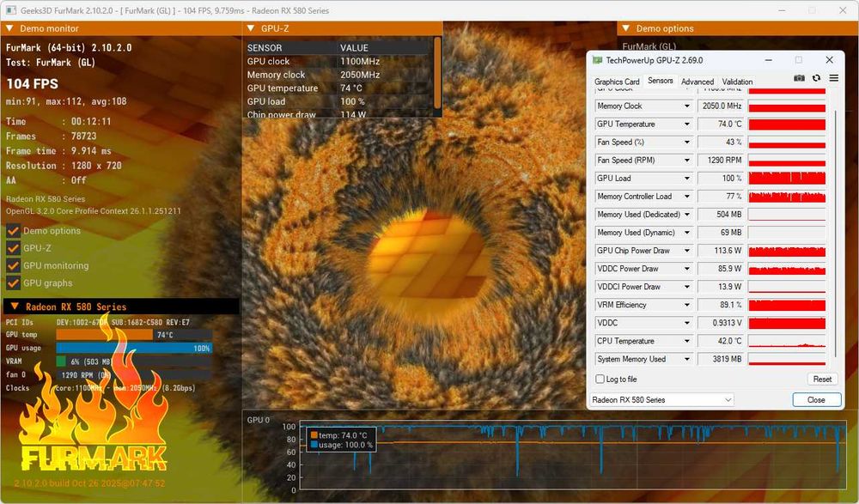Click the VALUE column header

coord(354,48)
